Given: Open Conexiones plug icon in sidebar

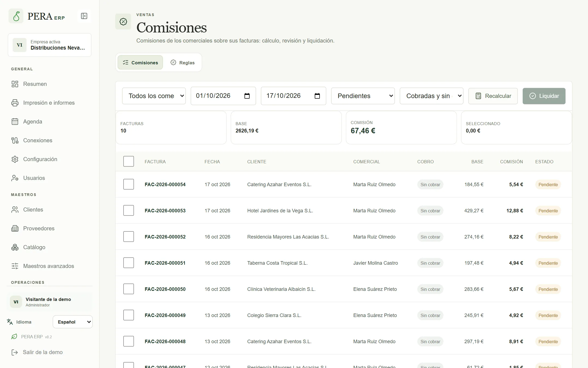Looking at the screenshot, I should [x=15, y=140].
